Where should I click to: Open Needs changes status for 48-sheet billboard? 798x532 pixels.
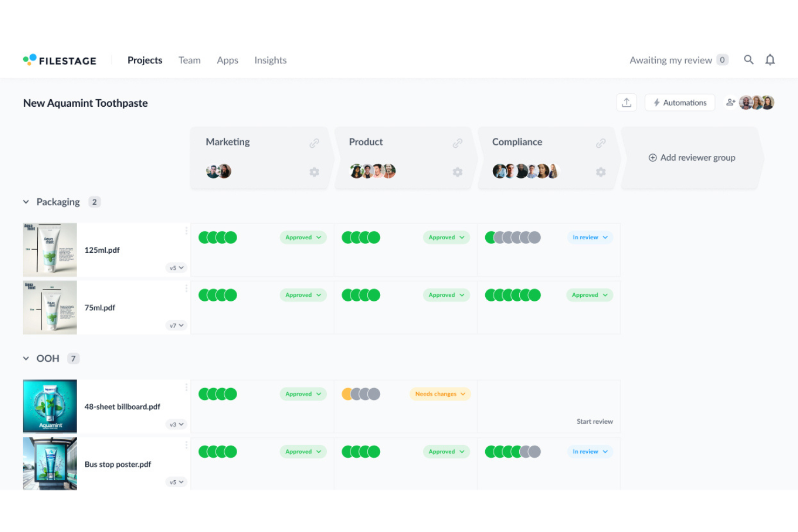coord(440,394)
